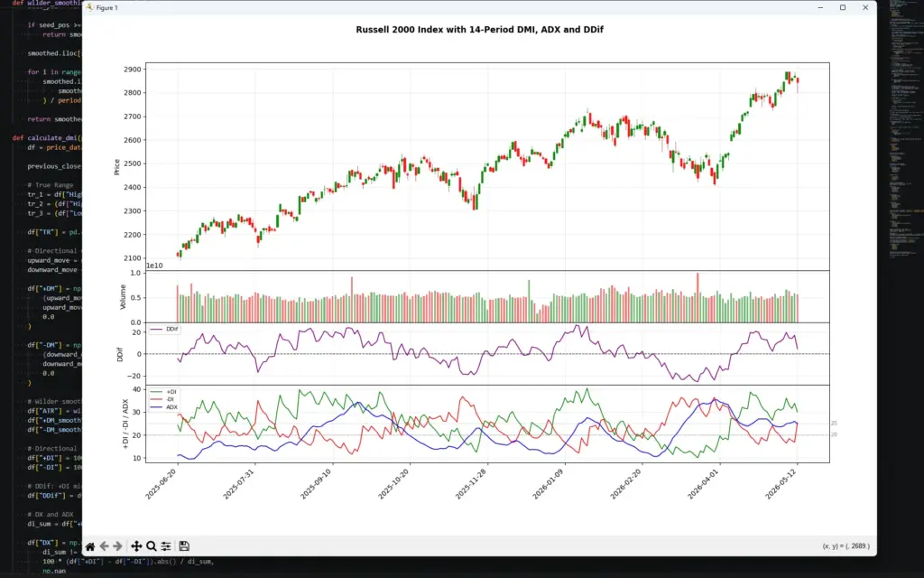Activate the Pan axes tool

pos(136,546)
